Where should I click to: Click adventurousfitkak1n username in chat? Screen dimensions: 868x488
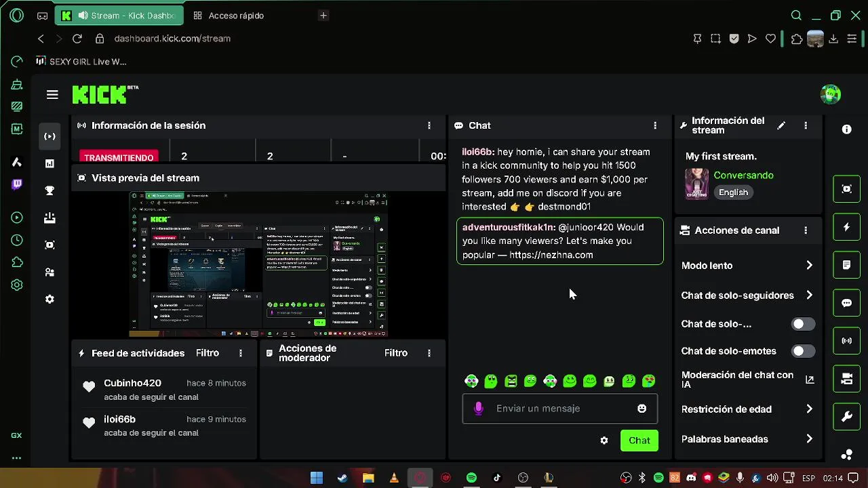[509, 227]
